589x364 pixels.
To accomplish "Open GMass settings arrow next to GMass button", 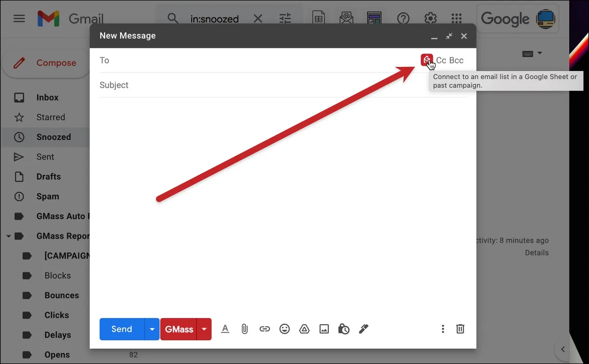I will (204, 329).
